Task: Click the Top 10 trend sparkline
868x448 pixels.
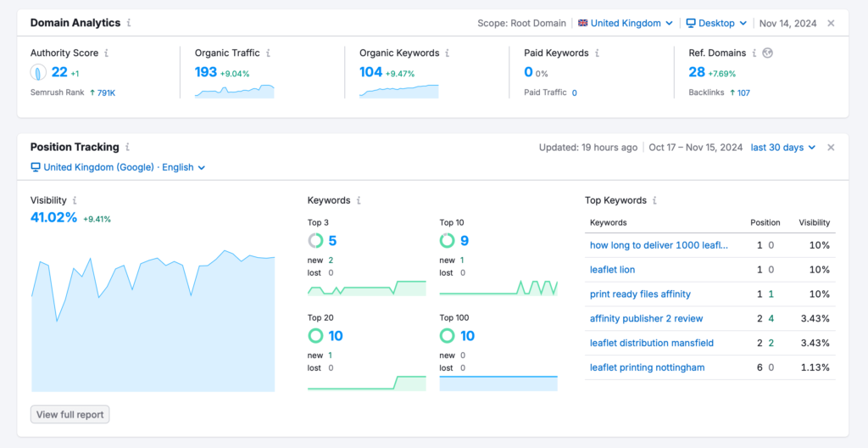Action: (x=498, y=288)
